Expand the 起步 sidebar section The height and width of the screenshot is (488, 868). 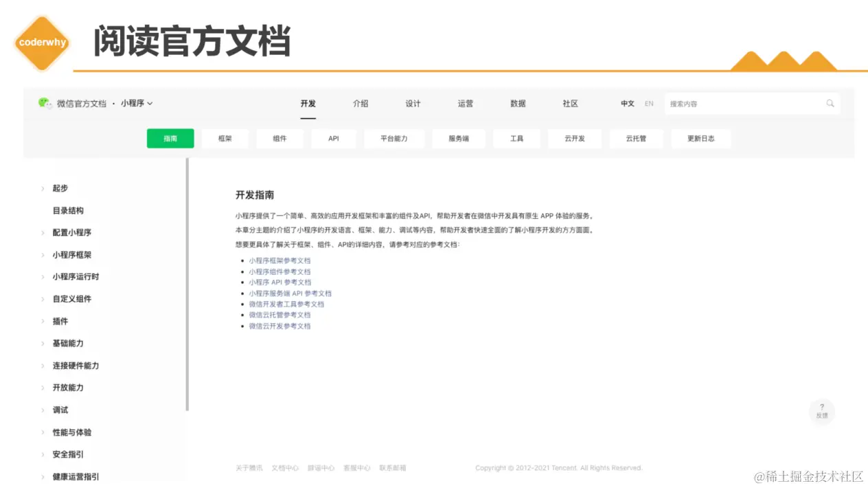tap(59, 188)
